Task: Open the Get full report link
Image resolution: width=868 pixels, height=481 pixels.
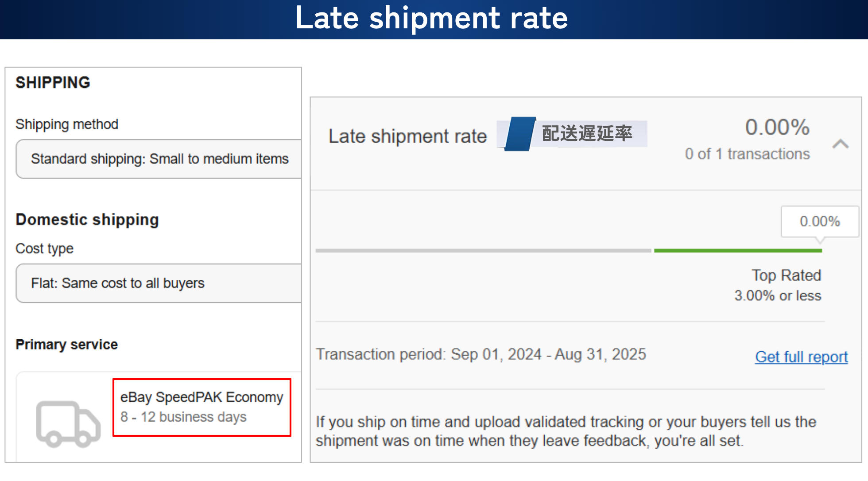Action: (801, 357)
